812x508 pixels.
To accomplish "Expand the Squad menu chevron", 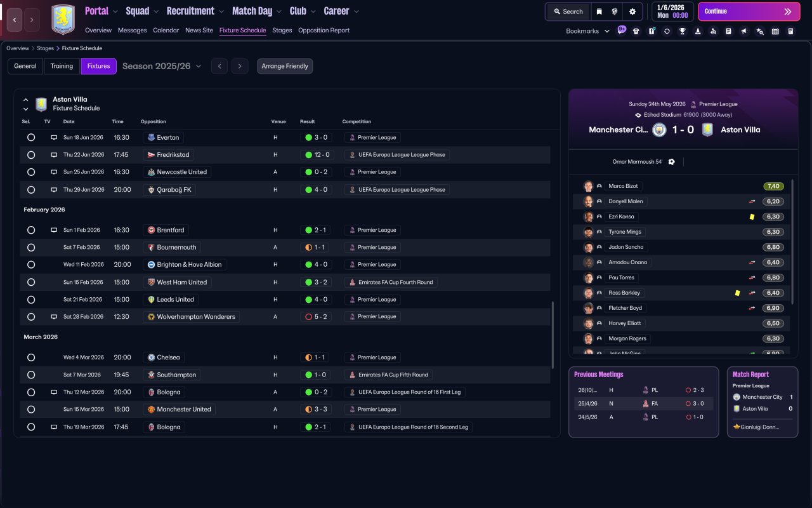I will [155, 11].
